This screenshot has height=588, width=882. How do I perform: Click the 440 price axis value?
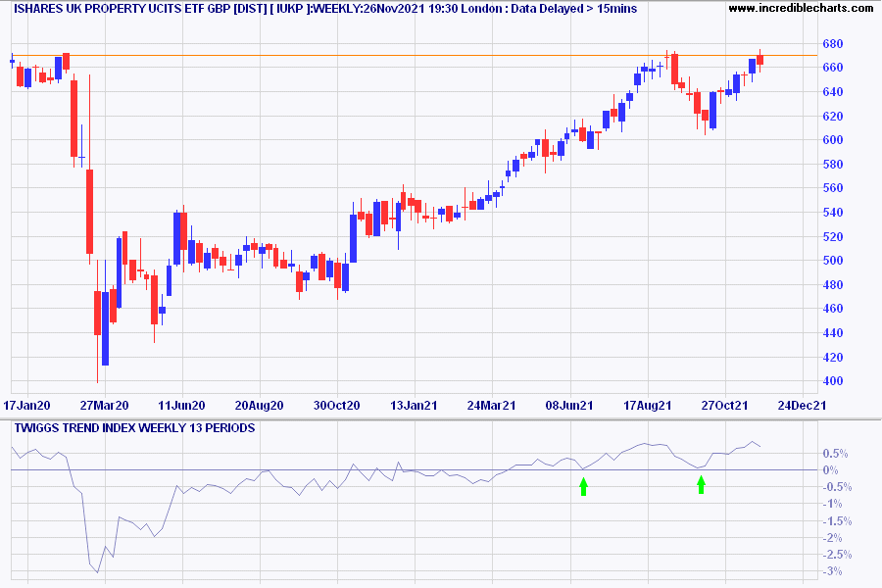click(x=832, y=332)
